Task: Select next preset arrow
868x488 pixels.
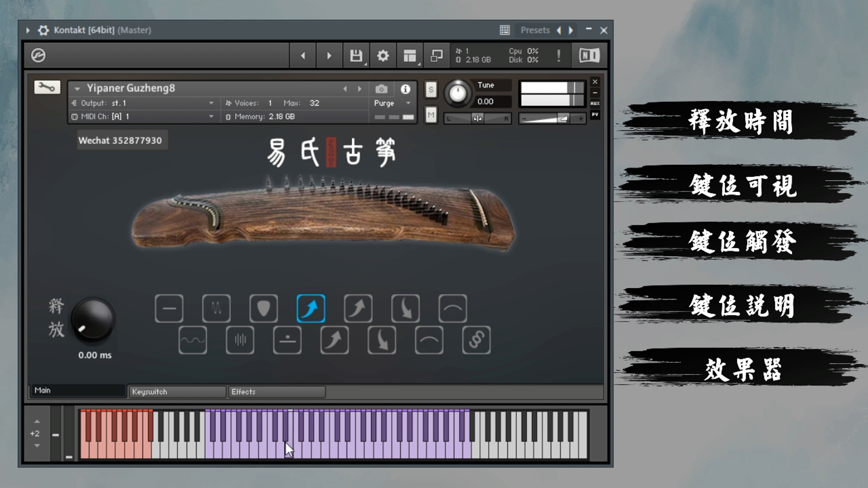Action: click(571, 30)
